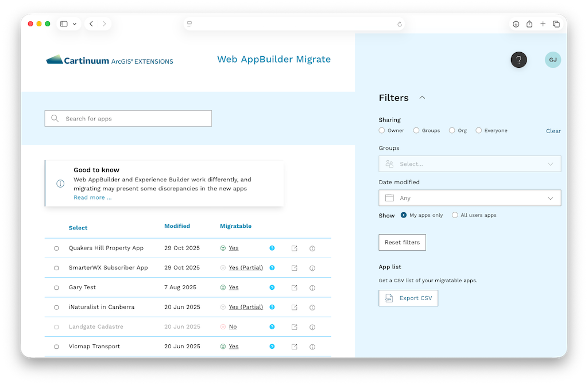This screenshot has width=588, height=385.
Task: Sort apps by the Modified column
Action: point(176,225)
